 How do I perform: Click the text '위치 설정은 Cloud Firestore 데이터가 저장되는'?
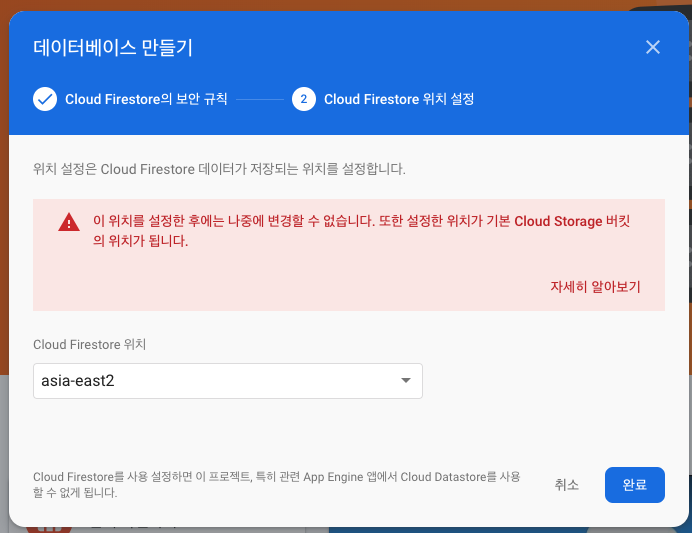166,169
